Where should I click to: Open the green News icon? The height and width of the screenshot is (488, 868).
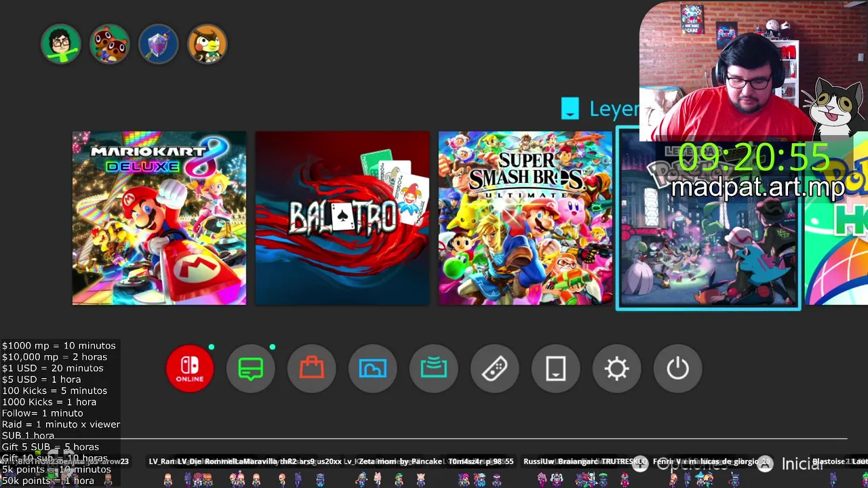point(251,369)
